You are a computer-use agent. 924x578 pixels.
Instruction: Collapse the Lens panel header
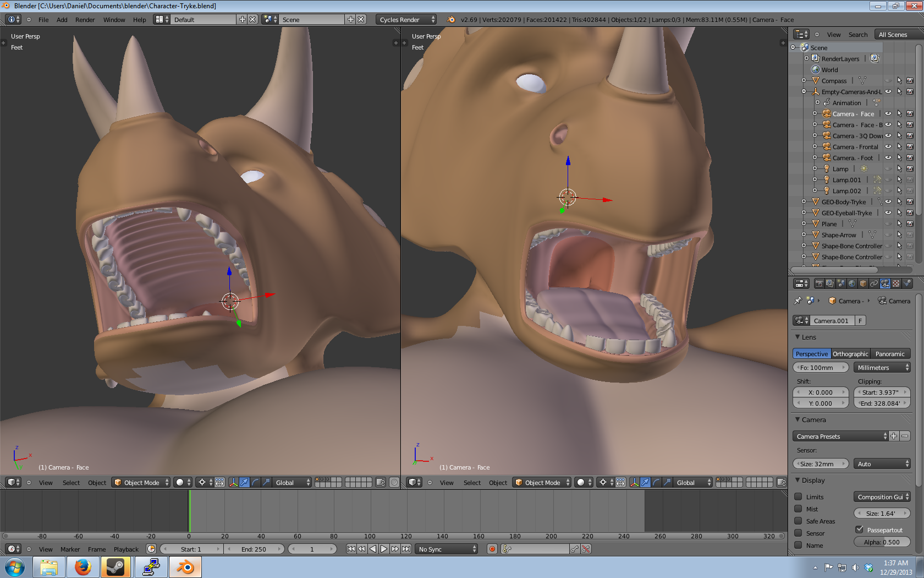pyautogui.click(x=809, y=337)
